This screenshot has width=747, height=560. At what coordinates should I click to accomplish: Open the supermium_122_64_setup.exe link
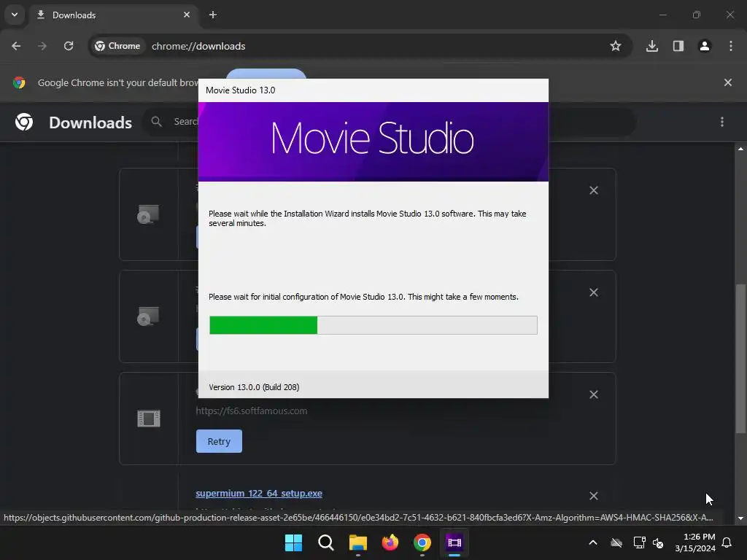259,494
